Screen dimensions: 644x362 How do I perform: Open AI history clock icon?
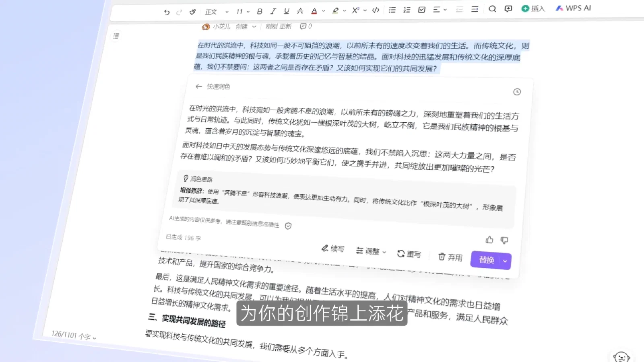pyautogui.click(x=517, y=92)
